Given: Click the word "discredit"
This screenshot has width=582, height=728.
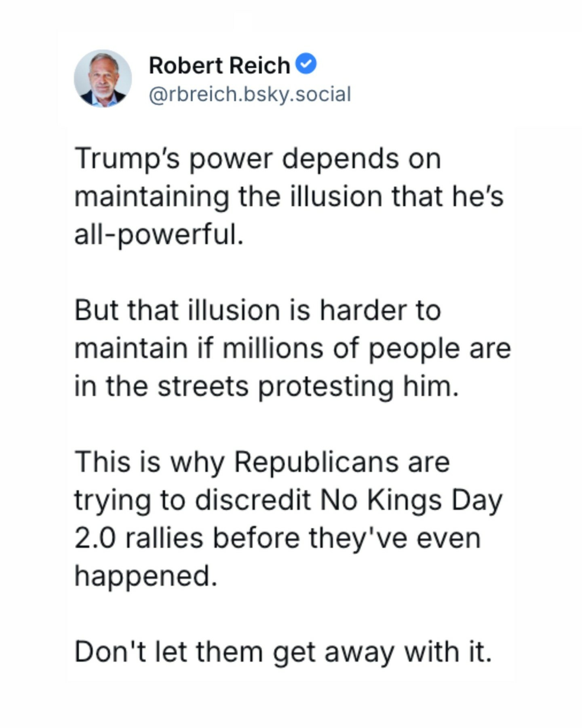Looking at the screenshot, I should click(253, 500).
